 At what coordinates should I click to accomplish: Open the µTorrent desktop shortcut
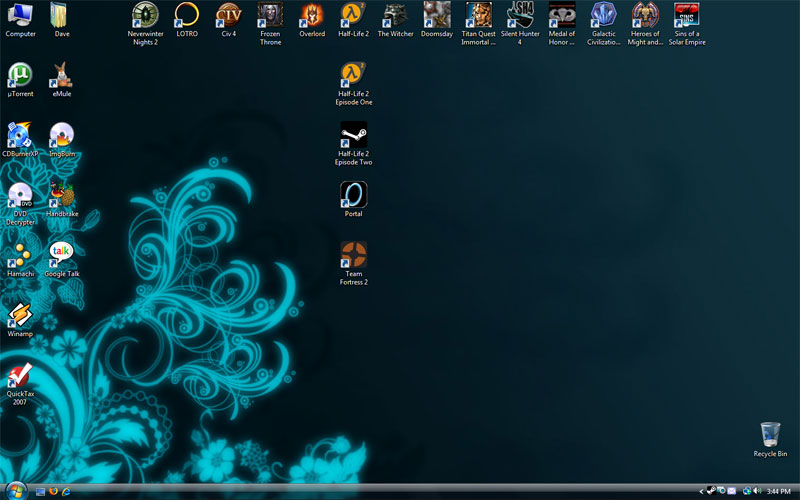[20, 75]
